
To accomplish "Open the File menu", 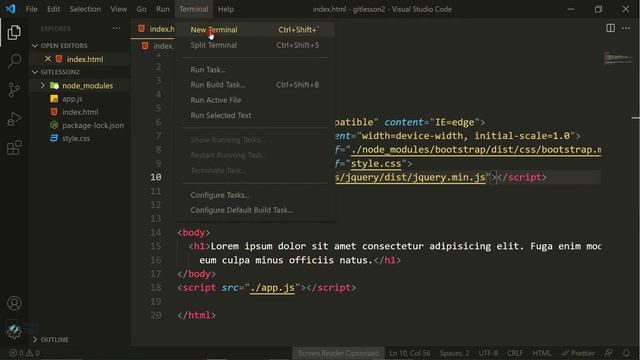I will (x=31, y=9).
